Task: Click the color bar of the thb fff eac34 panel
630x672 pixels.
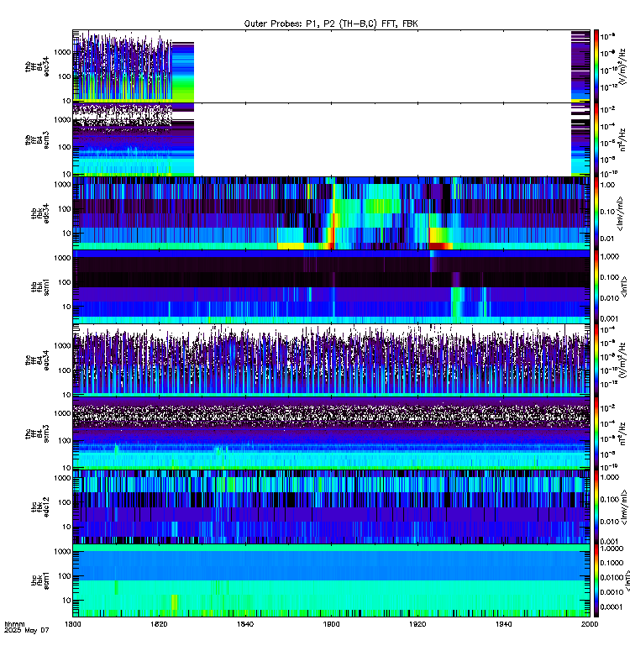Action: click(x=596, y=66)
